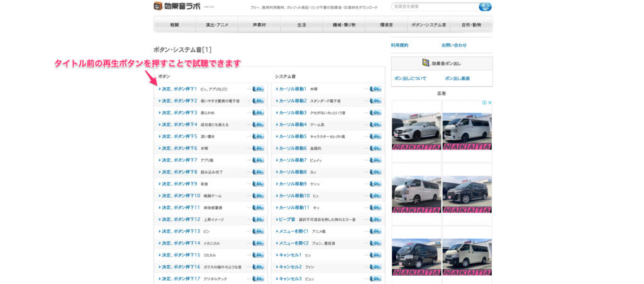The image size is (644, 284).
Task: Download 決定、ボタン押下1 via DL icon
Action: click(x=258, y=89)
